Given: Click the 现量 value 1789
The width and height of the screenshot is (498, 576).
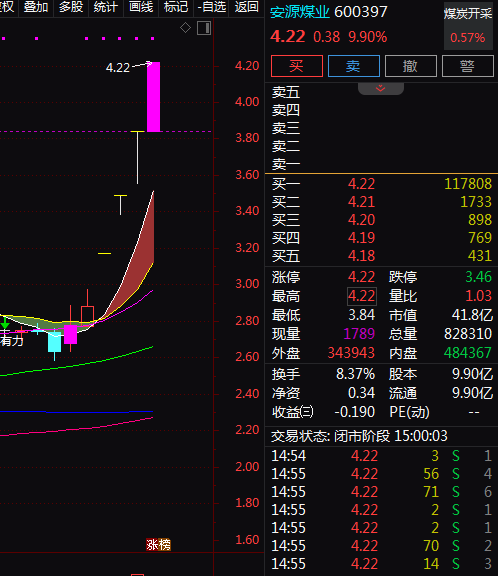Looking at the screenshot, I should point(359,334).
